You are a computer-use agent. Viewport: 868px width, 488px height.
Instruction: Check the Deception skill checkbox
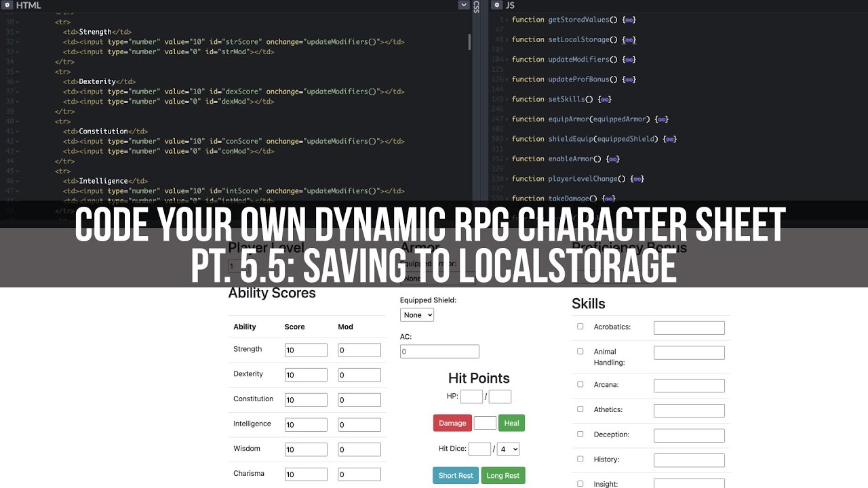(x=580, y=434)
